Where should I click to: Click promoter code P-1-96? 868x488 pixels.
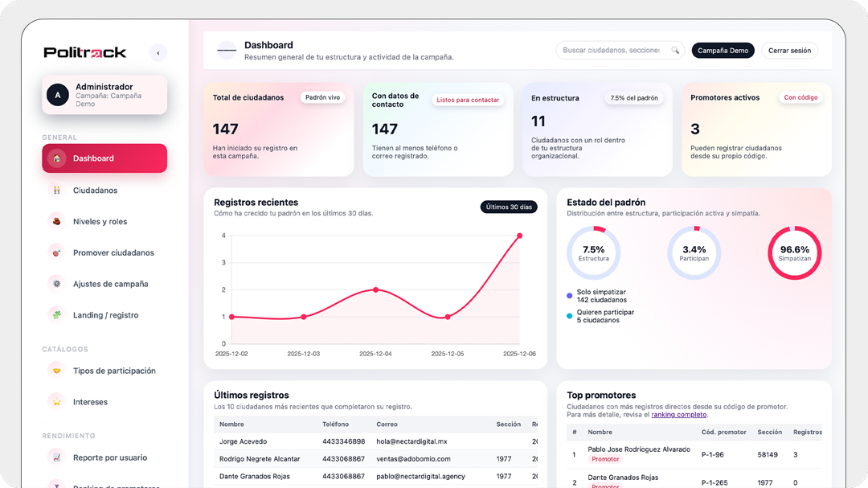712,455
